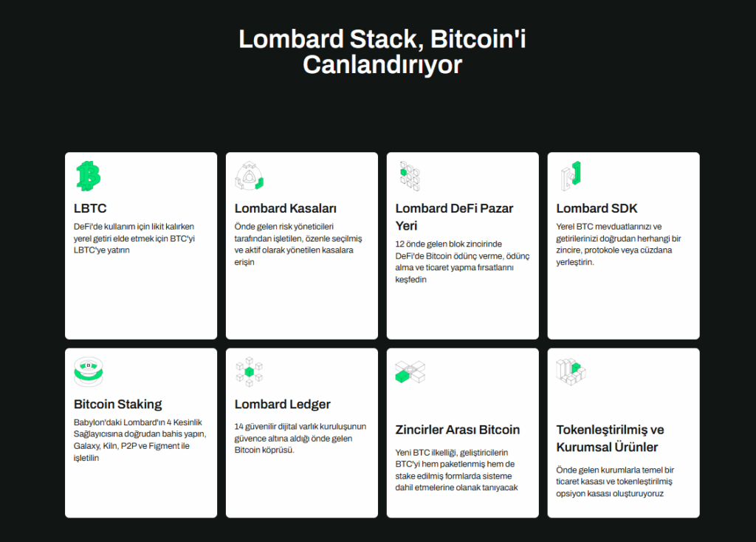Click the Lombard Ledger description text
This screenshot has width=756, height=542.
(x=300, y=438)
